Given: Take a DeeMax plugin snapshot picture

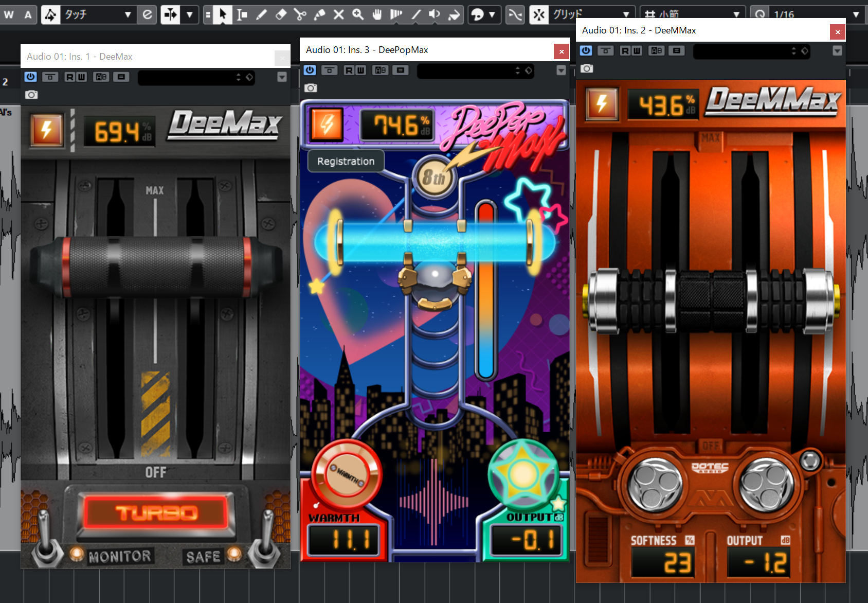Looking at the screenshot, I should click(31, 95).
